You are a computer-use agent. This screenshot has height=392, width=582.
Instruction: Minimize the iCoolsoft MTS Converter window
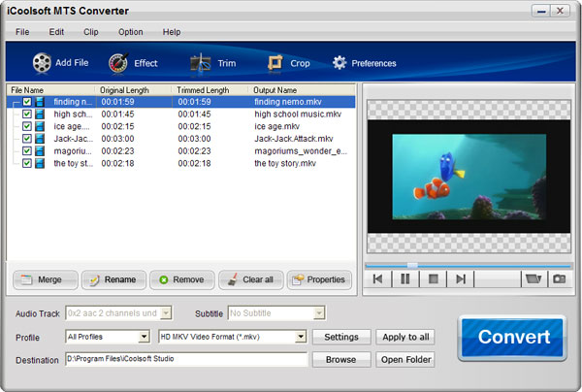[541, 11]
